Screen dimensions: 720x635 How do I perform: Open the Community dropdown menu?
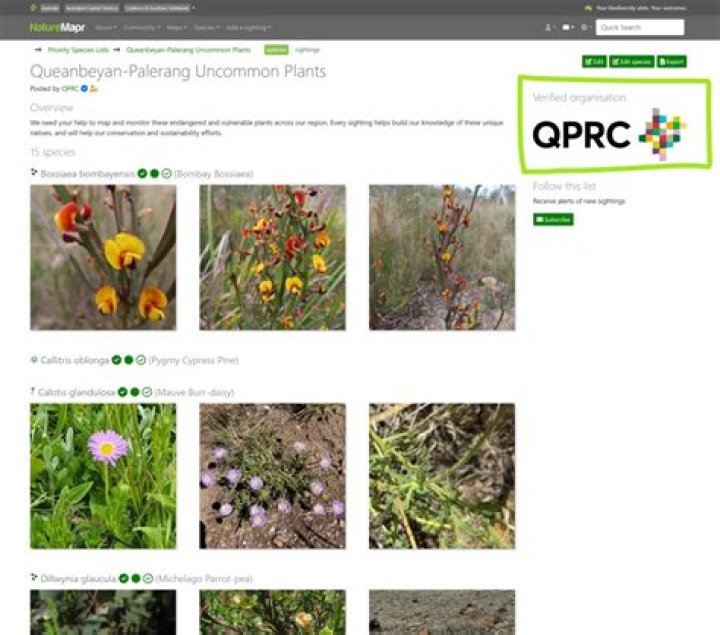[142, 28]
